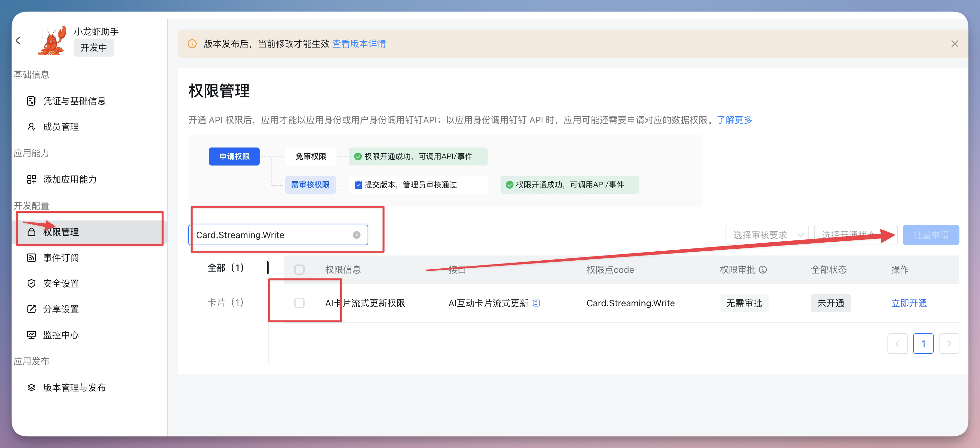
Task: Click the shield icon beside 安全设置
Action: click(31, 283)
